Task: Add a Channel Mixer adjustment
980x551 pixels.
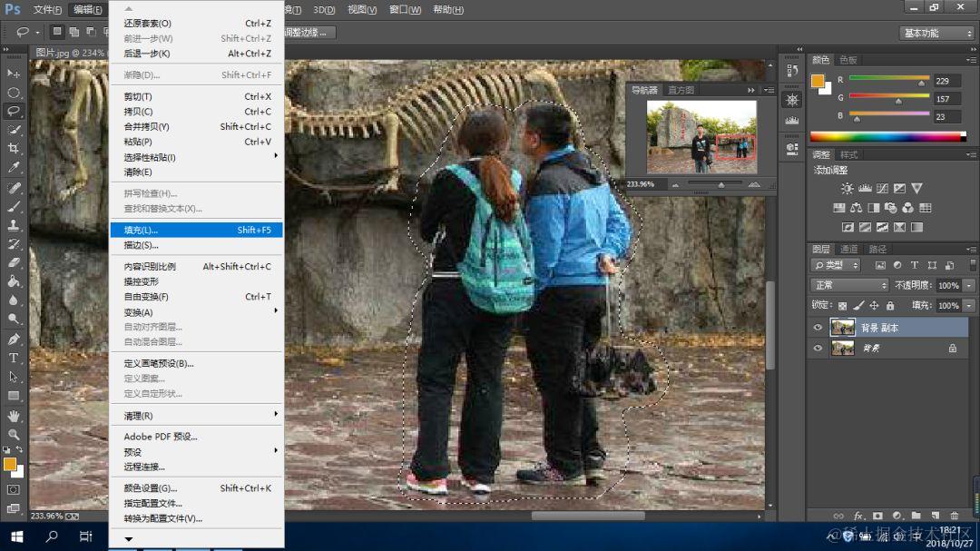Action: pos(907,208)
